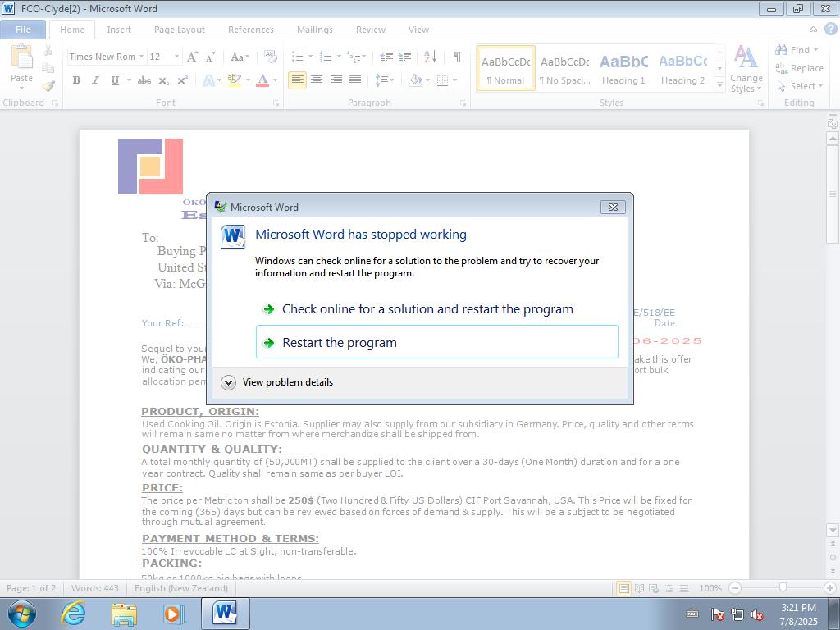Toggle Italic formatting
The width and height of the screenshot is (840, 630).
click(x=95, y=80)
